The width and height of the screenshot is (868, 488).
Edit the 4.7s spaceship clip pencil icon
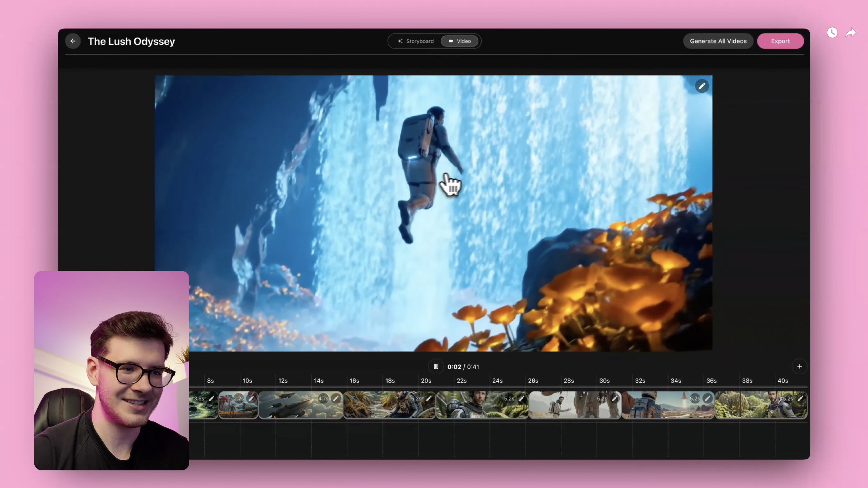pos(337,399)
